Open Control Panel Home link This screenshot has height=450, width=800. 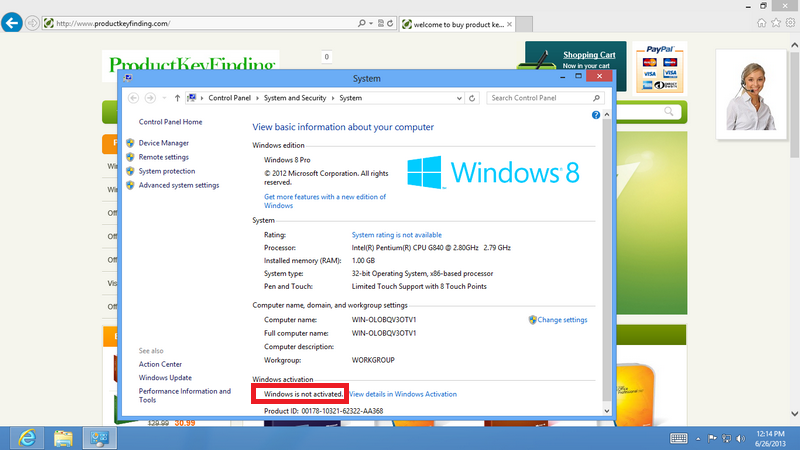(x=170, y=122)
